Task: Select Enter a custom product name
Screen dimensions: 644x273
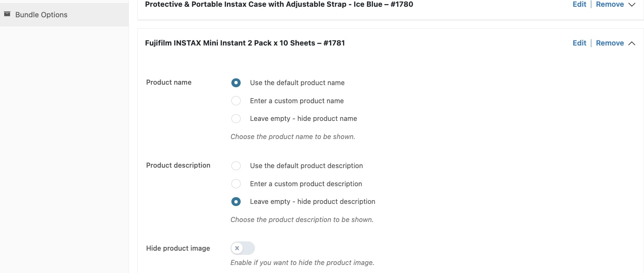Action: tap(236, 101)
